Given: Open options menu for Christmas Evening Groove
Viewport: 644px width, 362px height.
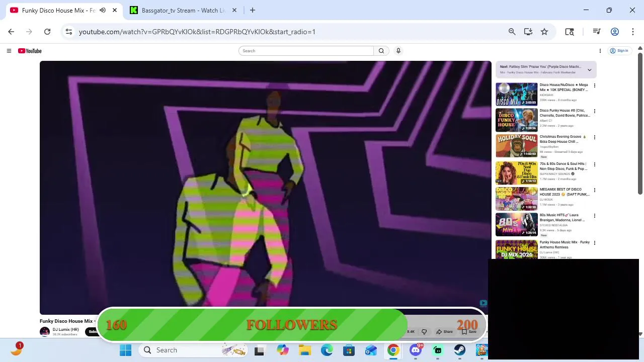Looking at the screenshot, I should pos(594,137).
